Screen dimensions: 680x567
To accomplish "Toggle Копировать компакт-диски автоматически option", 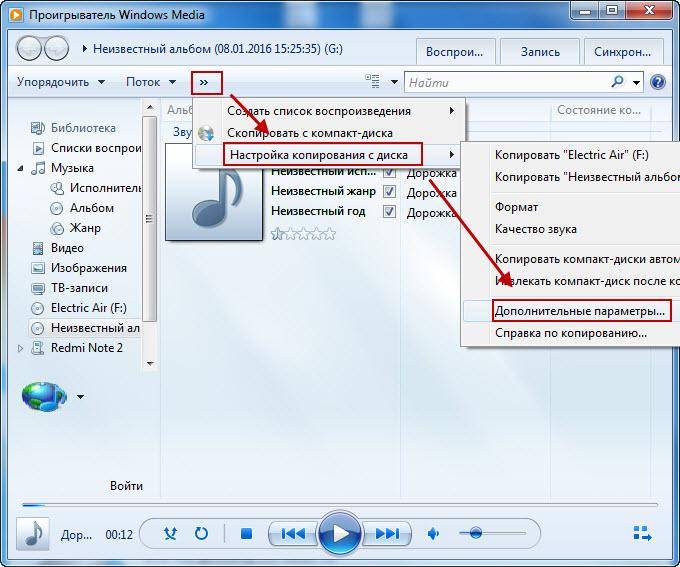I will point(572,259).
